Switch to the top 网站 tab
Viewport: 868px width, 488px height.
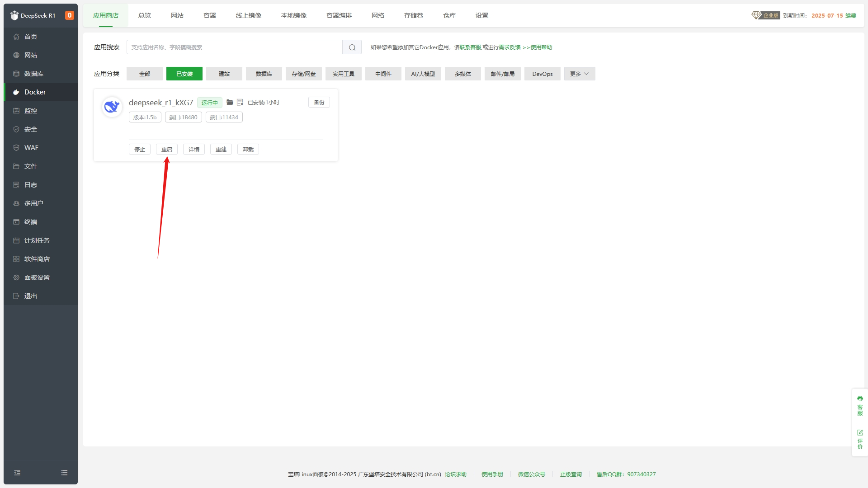tap(177, 15)
